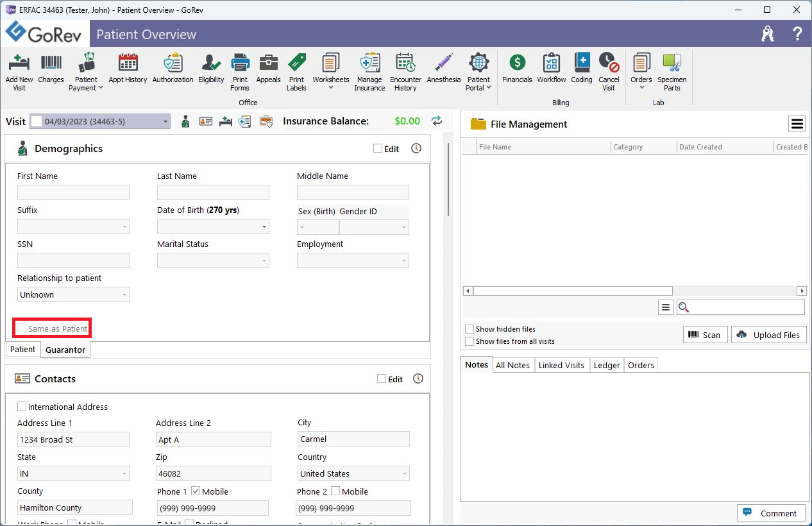Open the Gender ID dropdown
The width and height of the screenshot is (812, 526).
[403, 227]
